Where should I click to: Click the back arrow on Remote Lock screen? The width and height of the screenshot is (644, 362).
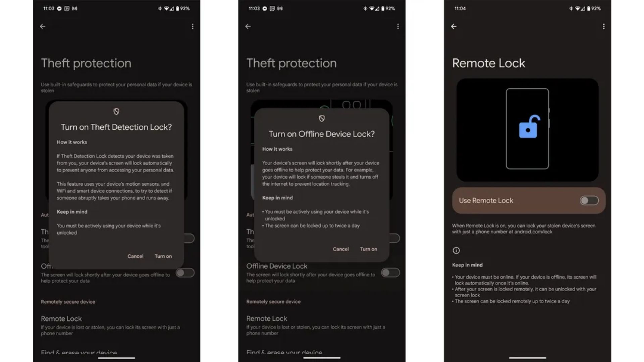[453, 26]
